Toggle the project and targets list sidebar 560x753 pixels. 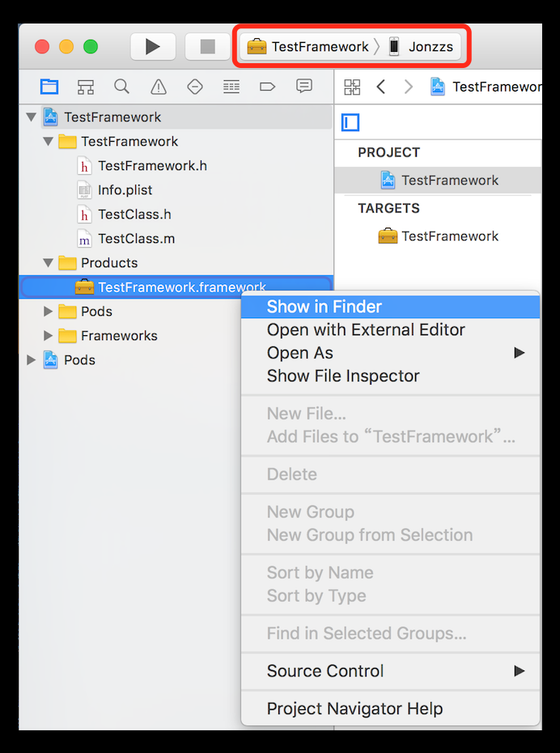[x=350, y=122]
